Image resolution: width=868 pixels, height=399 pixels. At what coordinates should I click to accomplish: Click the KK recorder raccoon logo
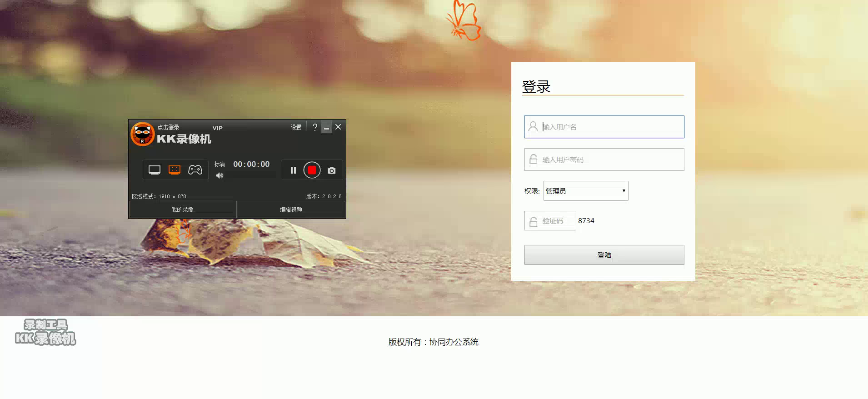[142, 134]
